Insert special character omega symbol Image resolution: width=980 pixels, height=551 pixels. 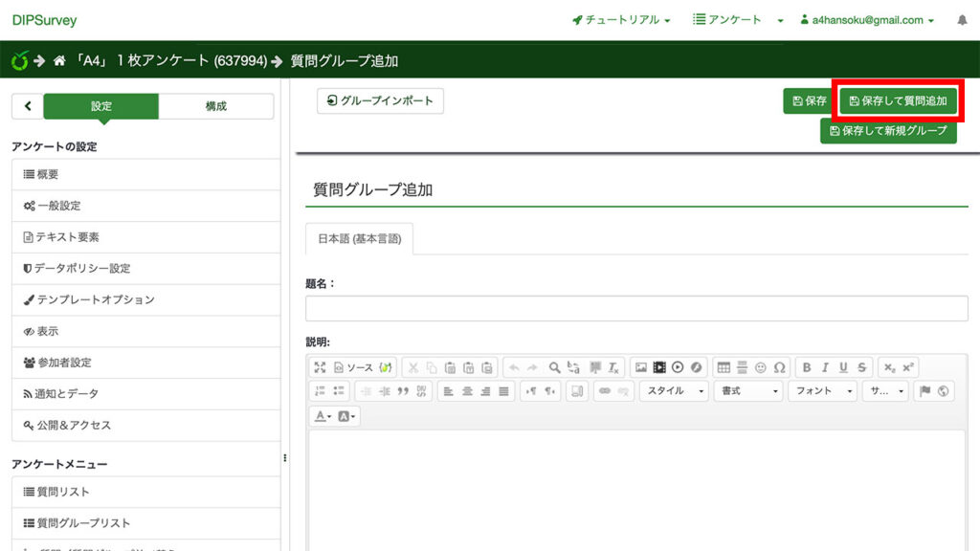[779, 367]
